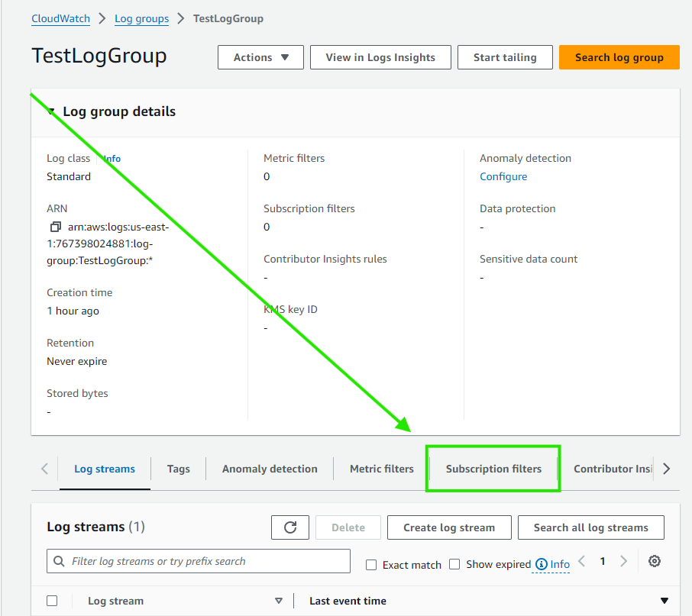The image size is (692, 616).
Task: Open the Log stream column sort dropdown
Action: [x=279, y=601]
